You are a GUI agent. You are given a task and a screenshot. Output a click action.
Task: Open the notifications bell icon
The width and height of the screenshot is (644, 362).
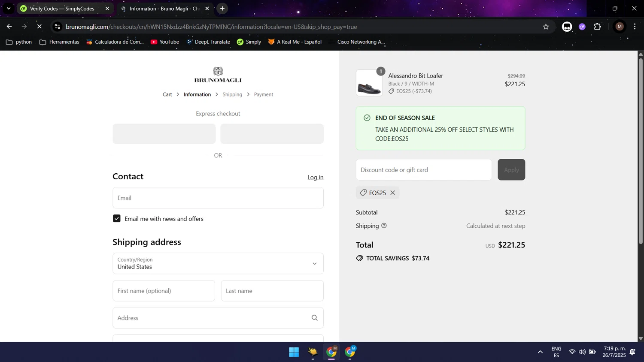tap(632, 352)
